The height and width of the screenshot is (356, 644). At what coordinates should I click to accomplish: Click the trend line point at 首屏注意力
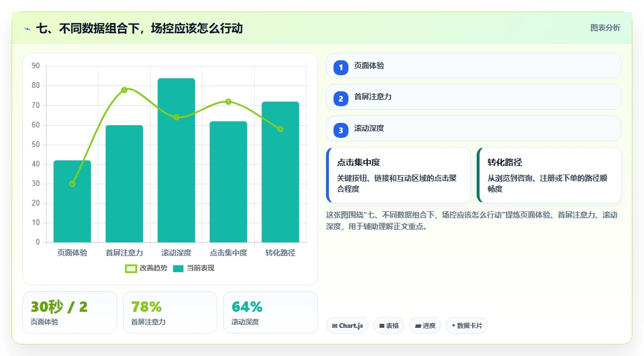coord(124,90)
